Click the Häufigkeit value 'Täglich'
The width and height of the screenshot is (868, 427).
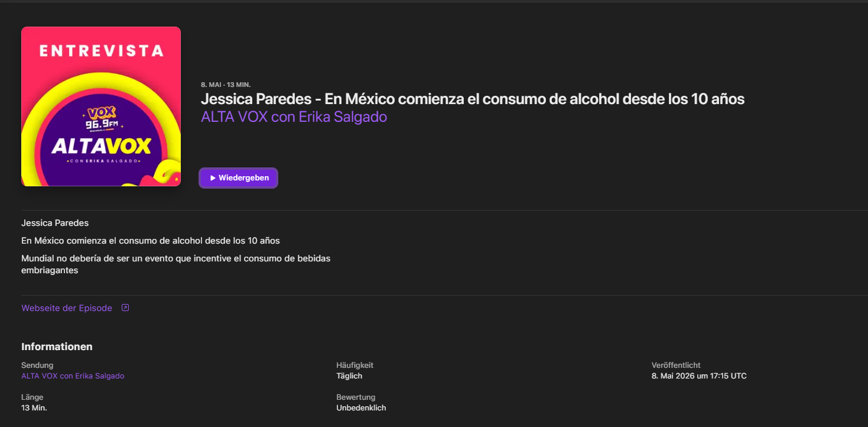click(x=349, y=376)
